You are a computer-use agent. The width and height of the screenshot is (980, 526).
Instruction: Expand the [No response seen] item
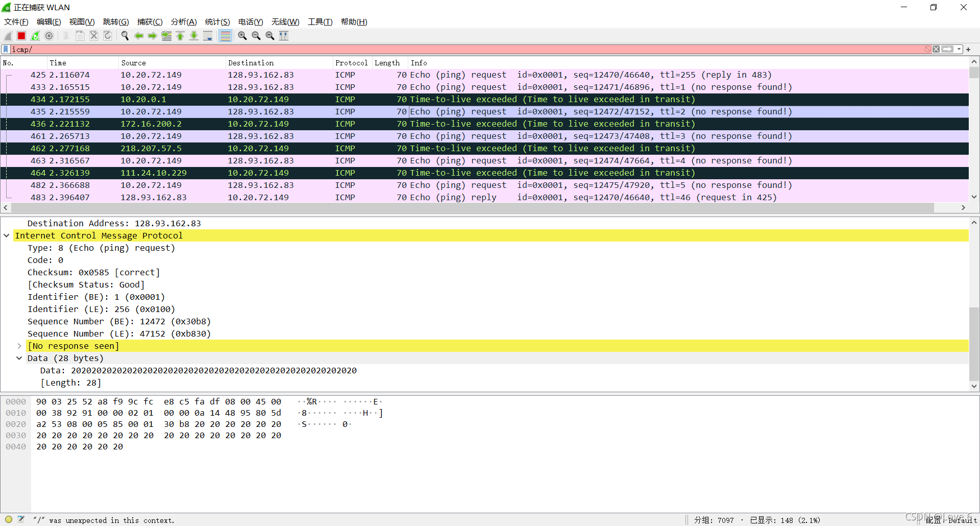(19, 346)
